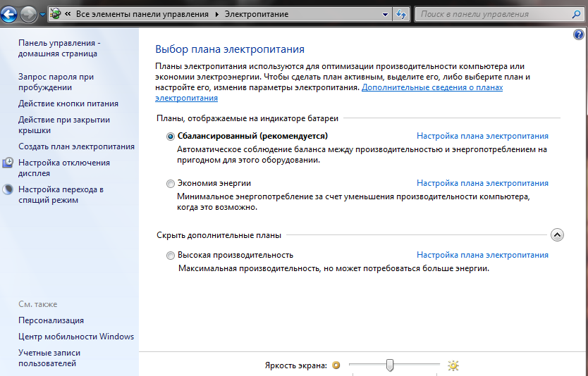Screen dimensions: 588x376
Task: Open 'Создать план электропитания'
Action: (77, 146)
